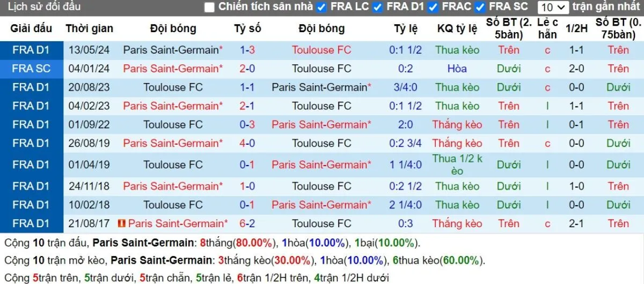Click the 6-2 score of the 21/08/17 match
This screenshot has width=644, height=284.
pyautogui.click(x=247, y=223)
